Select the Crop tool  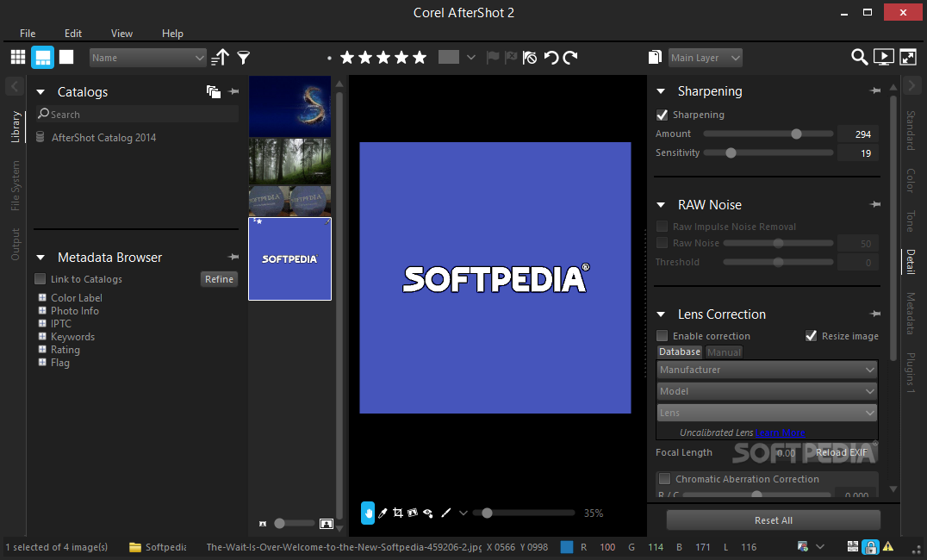coord(398,513)
